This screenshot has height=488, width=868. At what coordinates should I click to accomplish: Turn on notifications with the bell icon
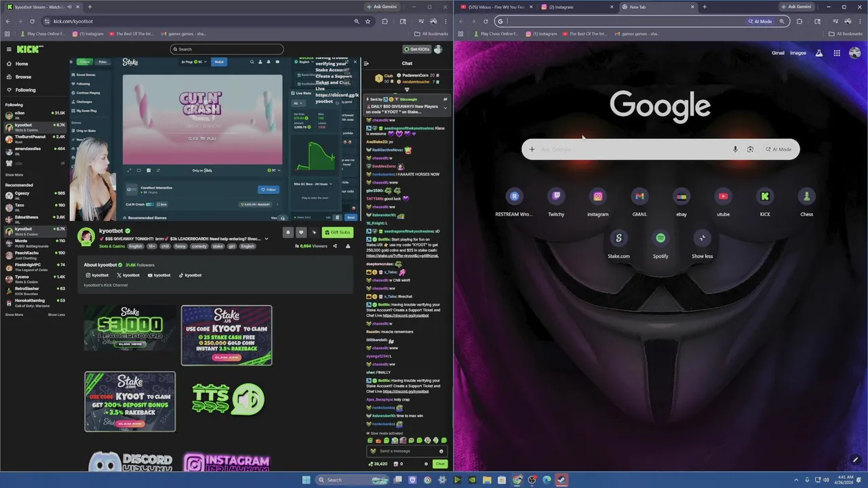click(288, 232)
